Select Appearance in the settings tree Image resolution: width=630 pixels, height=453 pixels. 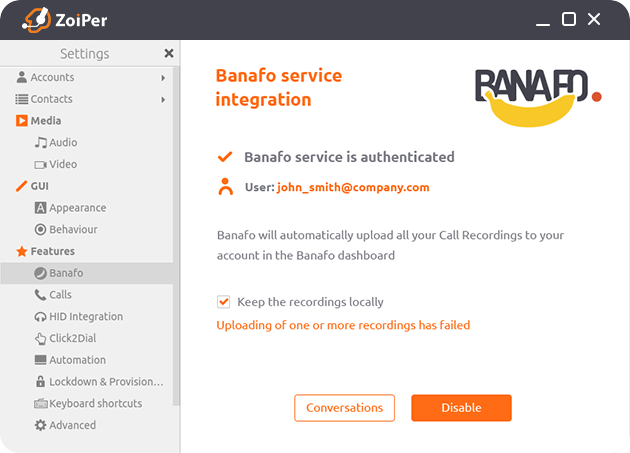pos(78,208)
